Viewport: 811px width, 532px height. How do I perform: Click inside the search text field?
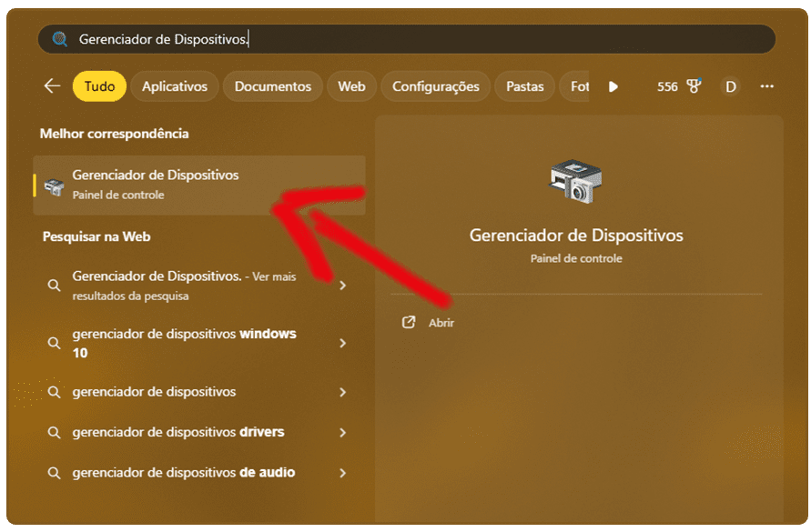pos(410,39)
